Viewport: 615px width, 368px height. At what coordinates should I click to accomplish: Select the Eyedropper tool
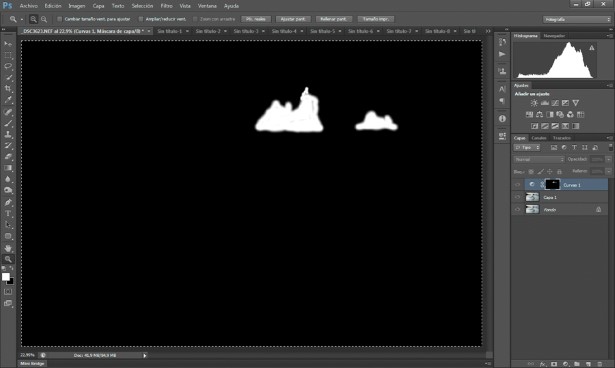[x=8, y=100]
